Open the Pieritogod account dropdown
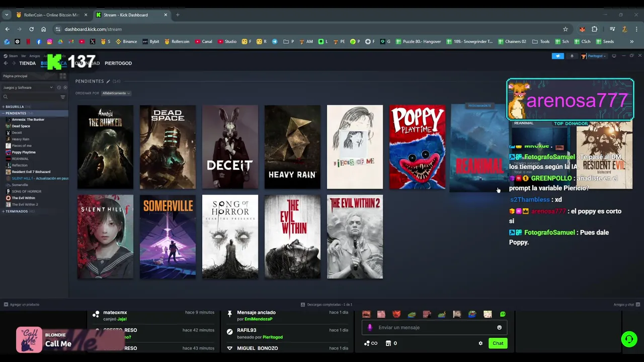The image size is (644, 362). click(594, 56)
